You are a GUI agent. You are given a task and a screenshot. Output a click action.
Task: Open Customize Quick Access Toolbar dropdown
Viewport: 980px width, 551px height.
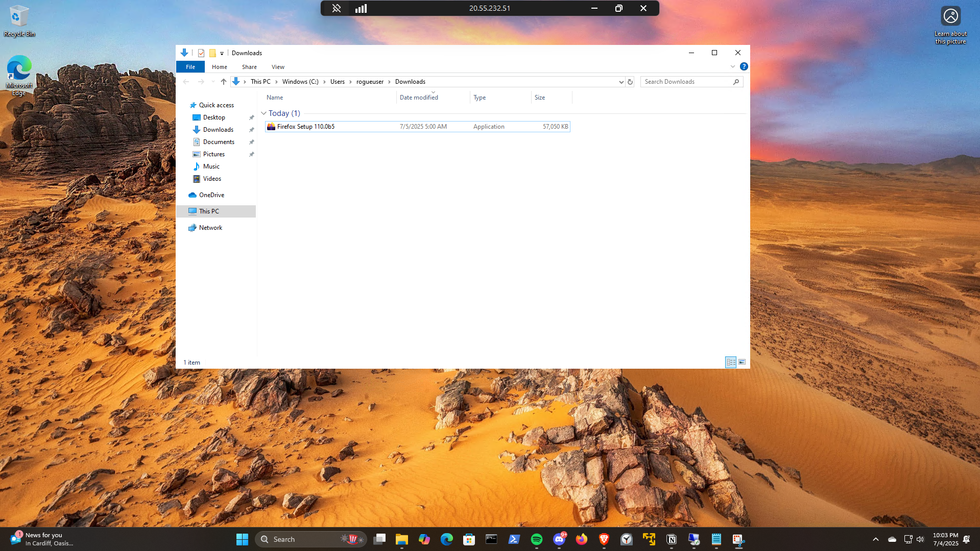pos(222,53)
